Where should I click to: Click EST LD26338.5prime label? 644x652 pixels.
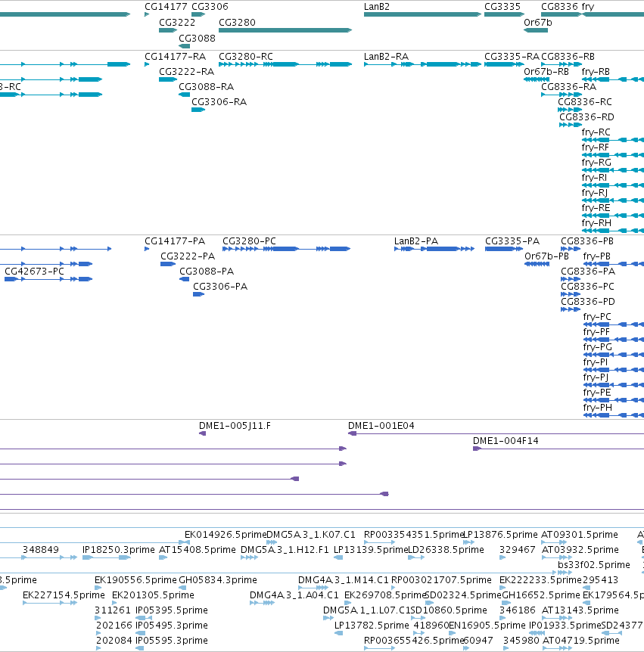tap(446, 550)
